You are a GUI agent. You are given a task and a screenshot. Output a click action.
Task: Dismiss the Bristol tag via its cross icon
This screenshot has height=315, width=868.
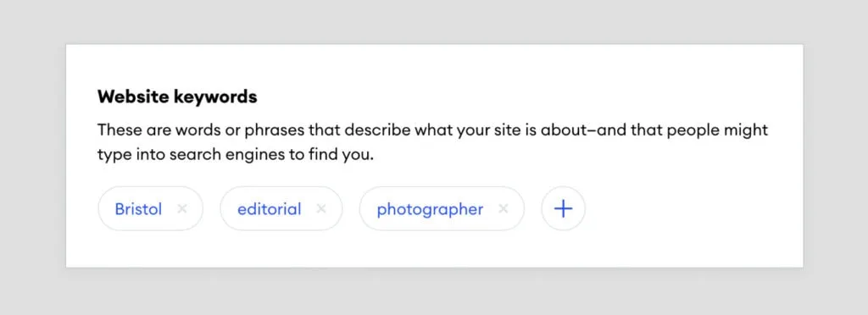coord(182,209)
